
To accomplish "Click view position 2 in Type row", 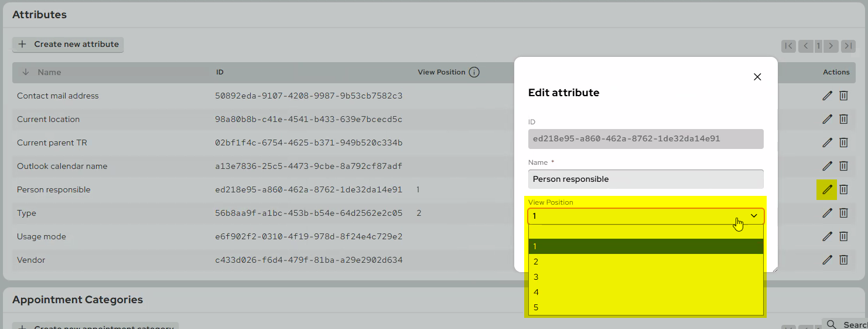I will (419, 213).
